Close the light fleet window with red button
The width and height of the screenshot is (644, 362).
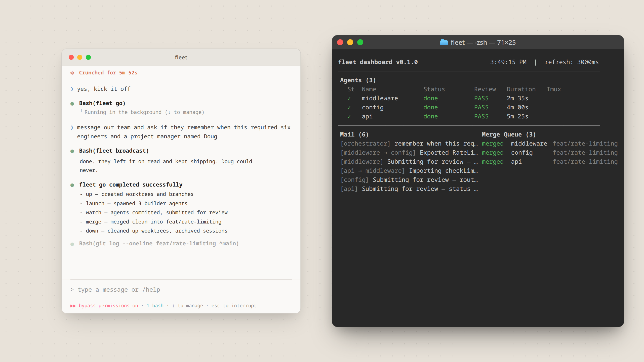[x=71, y=57]
